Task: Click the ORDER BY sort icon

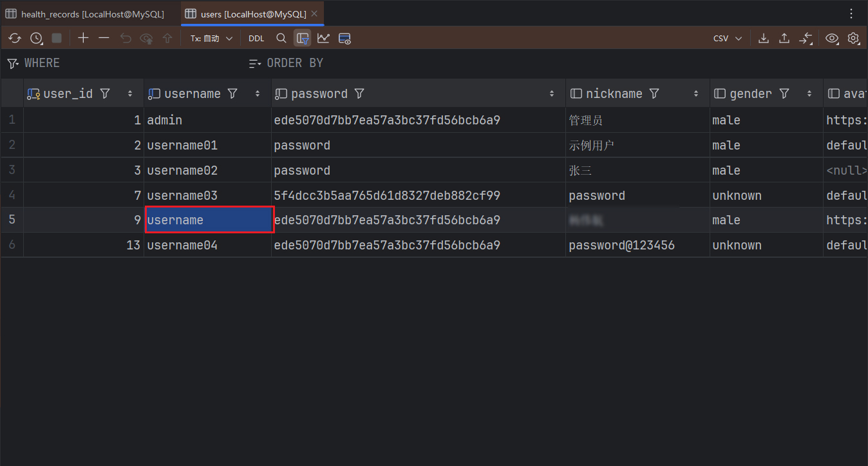Action: (255, 63)
